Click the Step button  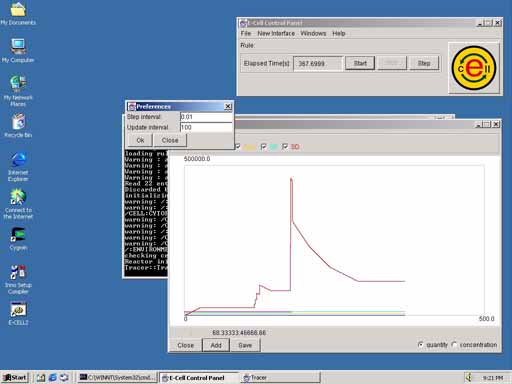[x=424, y=63]
